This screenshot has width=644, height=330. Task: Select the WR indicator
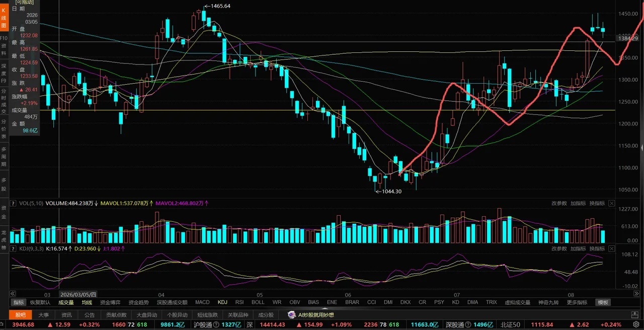tap(277, 302)
